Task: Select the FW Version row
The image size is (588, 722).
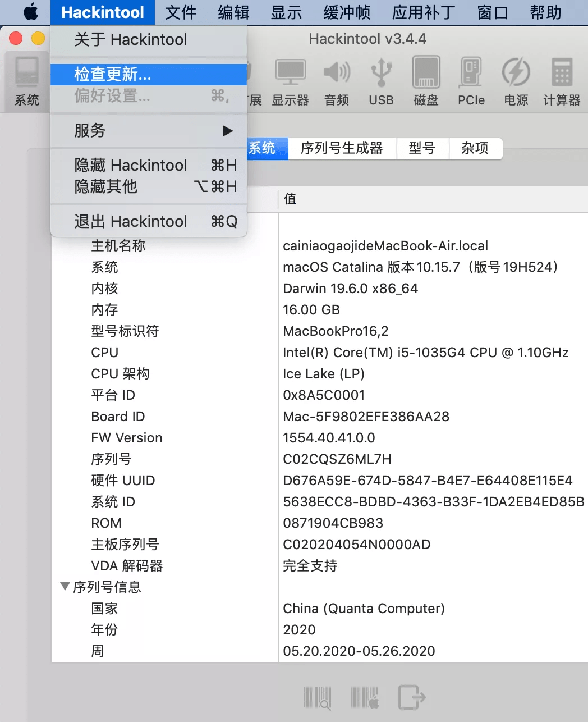Action: [x=320, y=438]
